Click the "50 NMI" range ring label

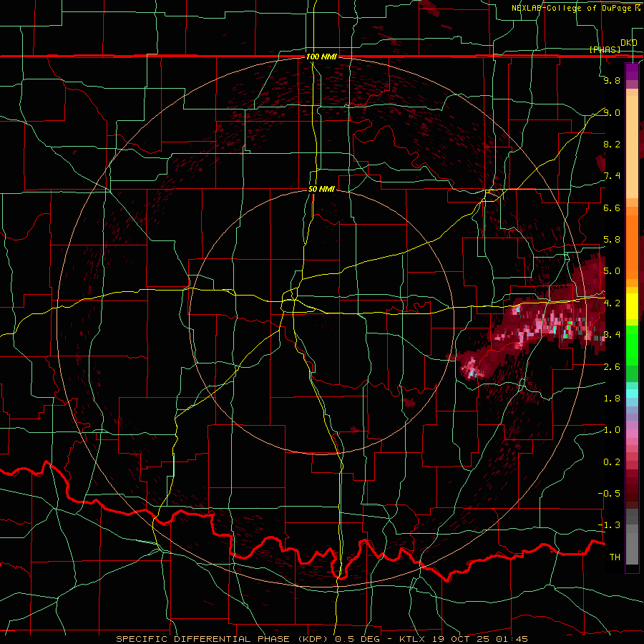point(321,190)
